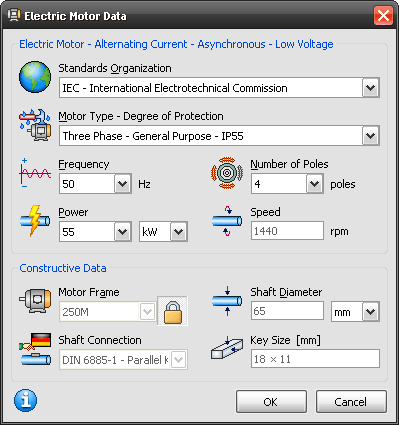Click the Frequency label
Screen dimensions: 399x425
coord(84,164)
